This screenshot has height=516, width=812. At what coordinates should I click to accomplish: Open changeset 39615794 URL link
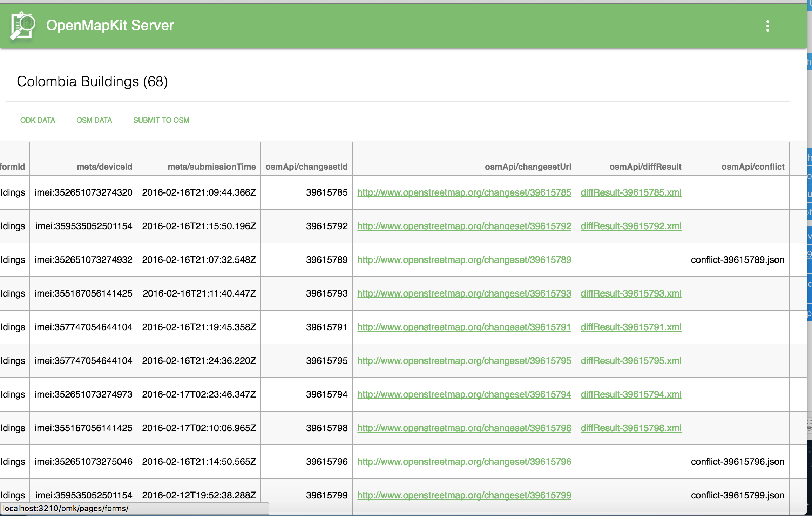point(464,394)
